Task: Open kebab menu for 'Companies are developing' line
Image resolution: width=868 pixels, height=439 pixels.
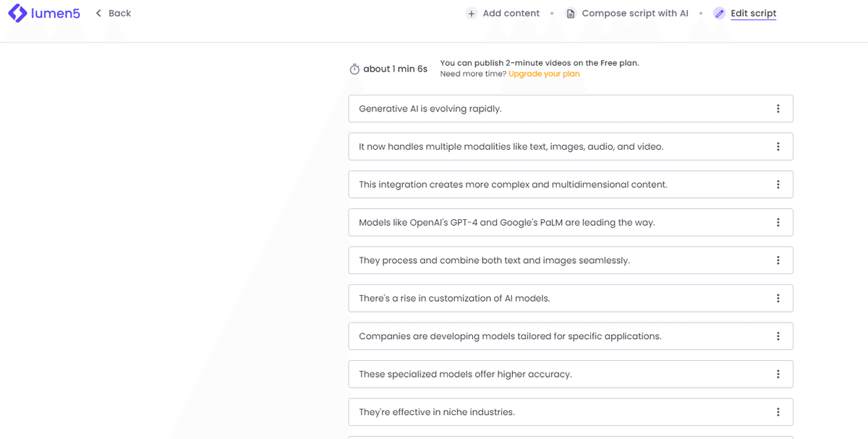Action: pyautogui.click(x=778, y=336)
